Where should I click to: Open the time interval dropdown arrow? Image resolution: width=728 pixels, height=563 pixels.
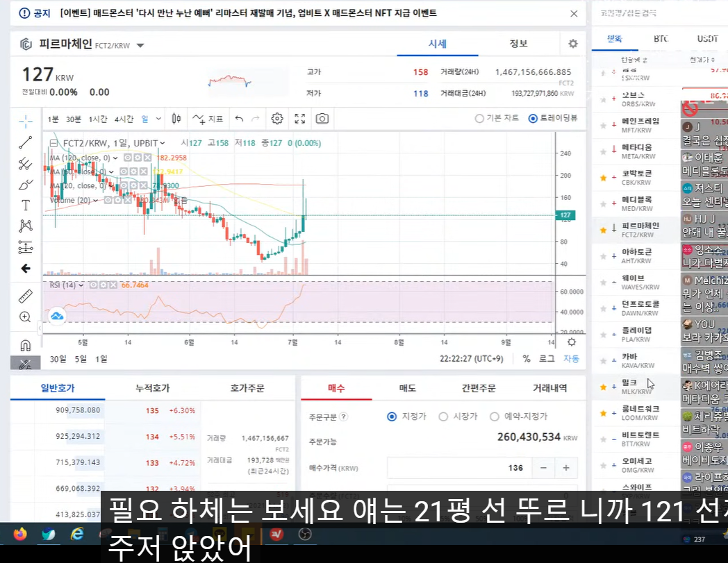(x=158, y=119)
